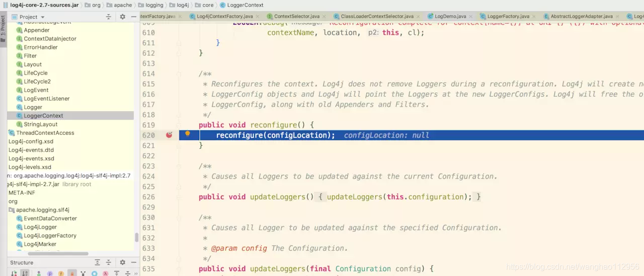Click the 'core' breadcrumb
Viewport: 644px width, 276px height.
[x=208, y=5]
